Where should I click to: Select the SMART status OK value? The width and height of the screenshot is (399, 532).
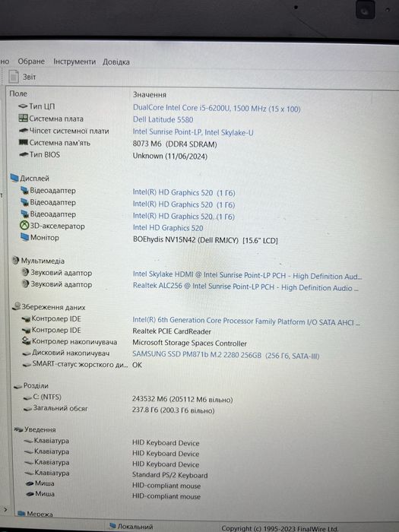[137, 365]
